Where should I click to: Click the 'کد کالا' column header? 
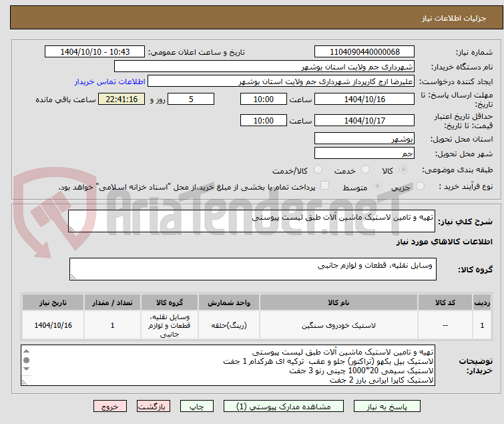[x=445, y=302]
